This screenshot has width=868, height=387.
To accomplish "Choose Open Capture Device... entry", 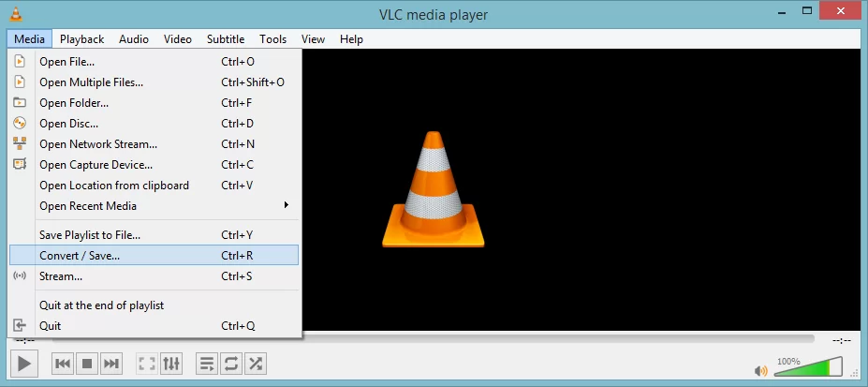I will (154, 164).
